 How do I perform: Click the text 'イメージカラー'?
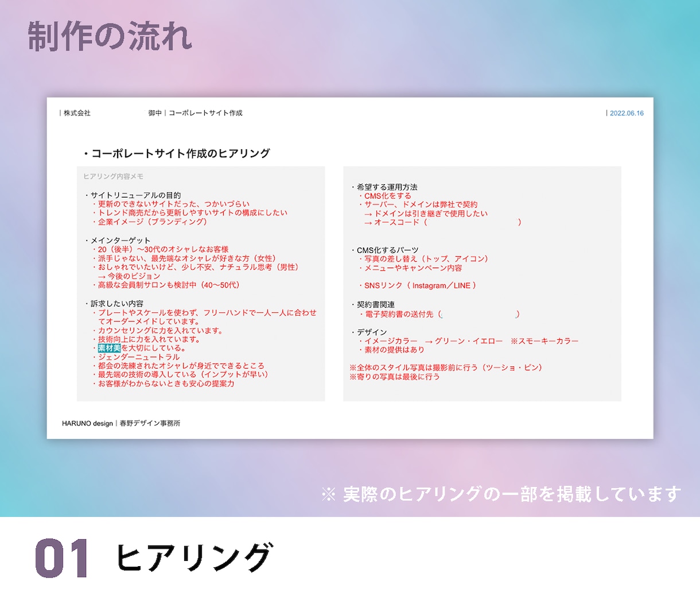click(391, 341)
